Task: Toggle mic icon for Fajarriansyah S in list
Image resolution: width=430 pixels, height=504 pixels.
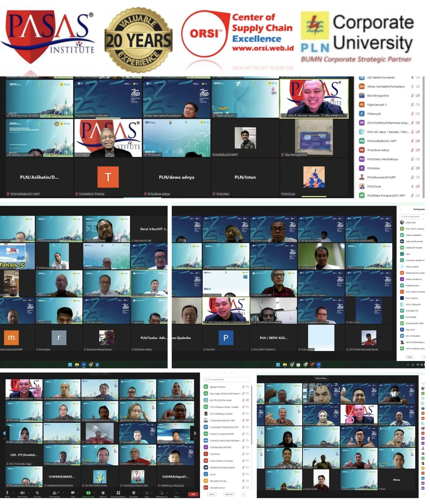Action: point(412,105)
